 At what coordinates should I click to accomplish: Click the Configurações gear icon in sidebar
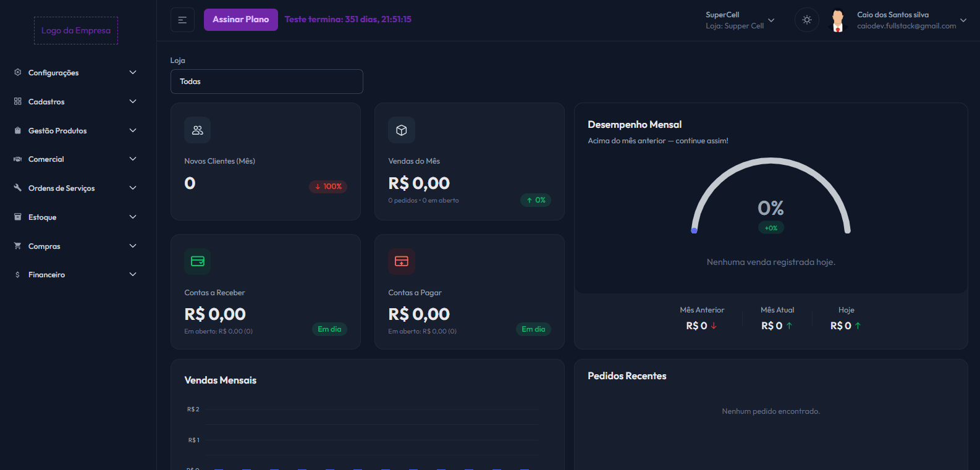pos(17,72)
